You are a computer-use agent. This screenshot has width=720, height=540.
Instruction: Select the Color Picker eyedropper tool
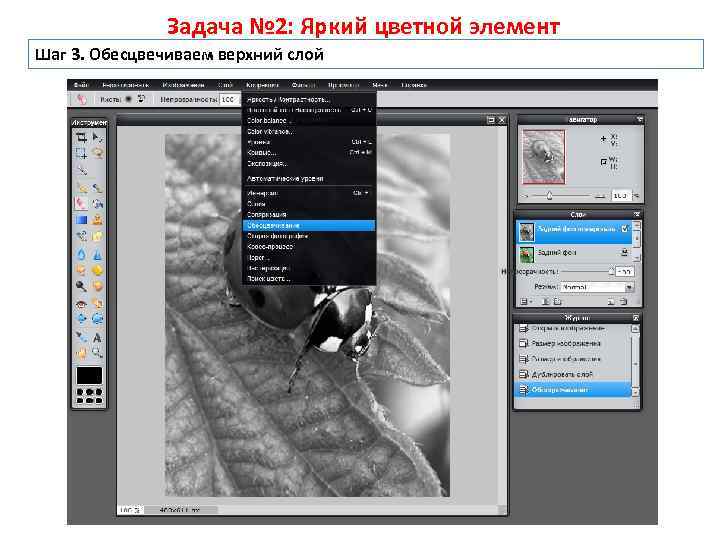[x=81, y=337]
